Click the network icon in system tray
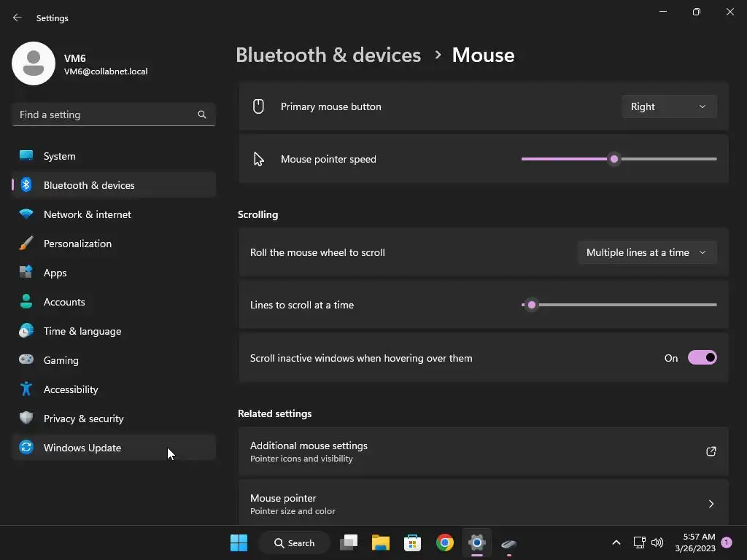Screen dimensions: 747x560 click(x=639, y=542)
